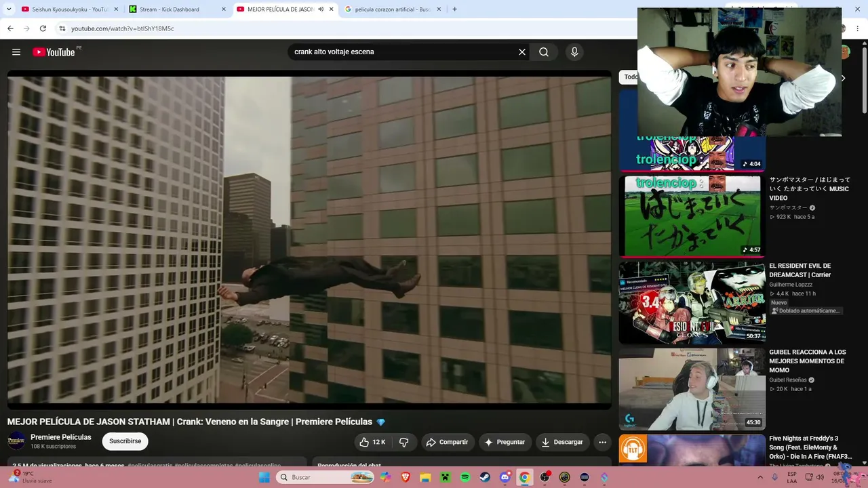Open the Premiere Películas channel name link

tap(61, 437)
